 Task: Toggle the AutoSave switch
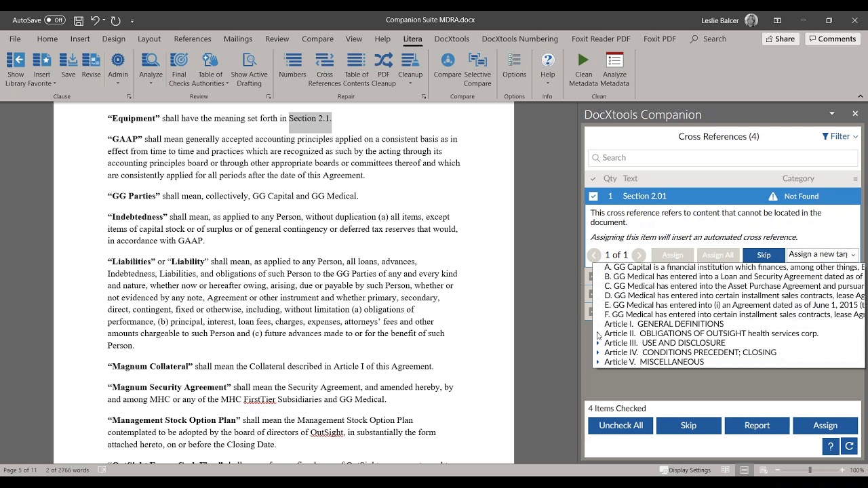click(x=55, y=20)
